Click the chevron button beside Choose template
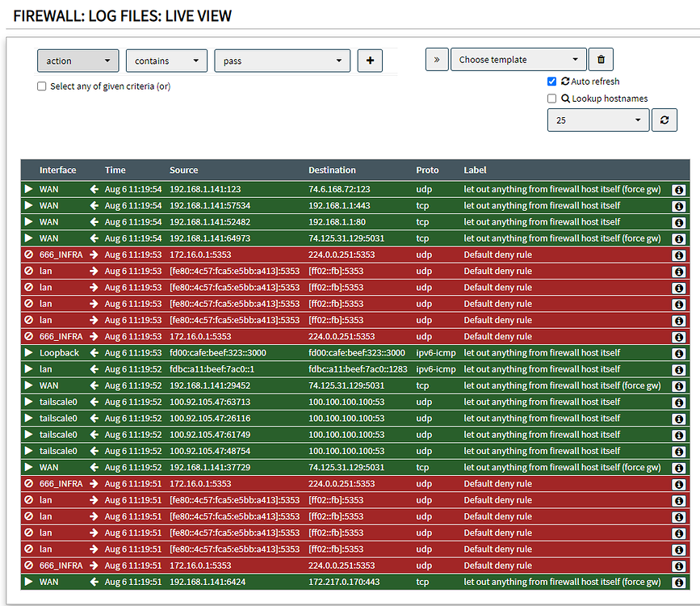This screenshot has width=700, height=606. click(437, 59)
